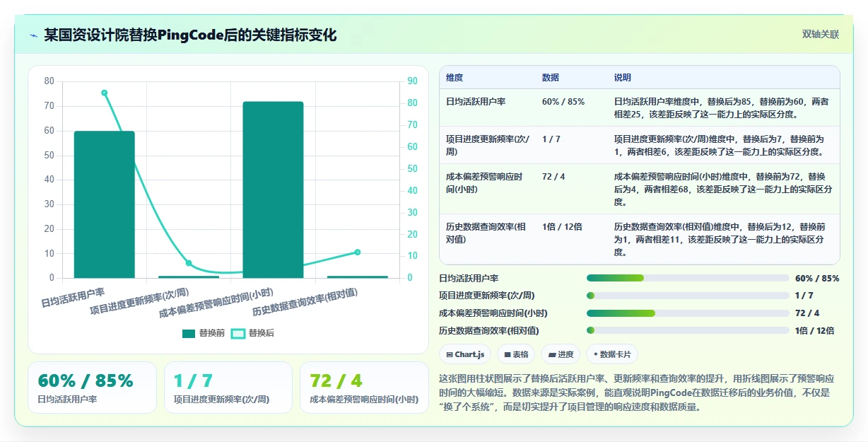Click 1倍 / 12倍 value beside progress bar

click(815, 330)
